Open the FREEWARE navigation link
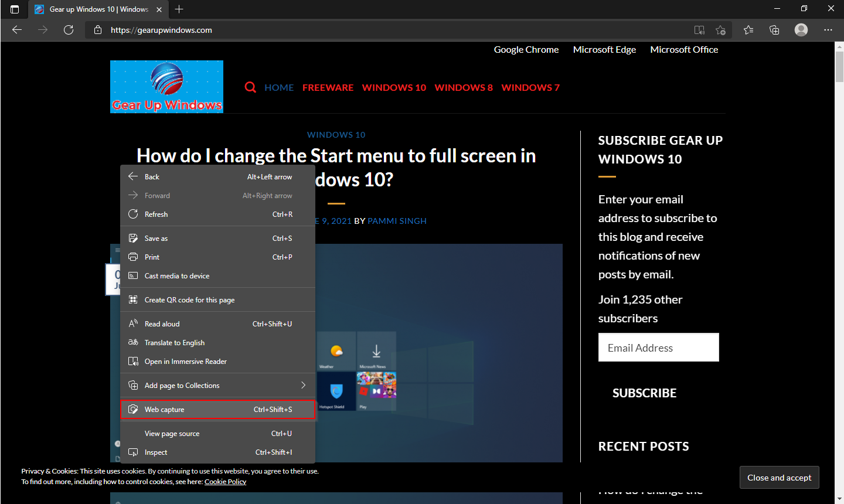Image resolution: width=844 pixels, height=504 pixels. [x=328, y=87]
